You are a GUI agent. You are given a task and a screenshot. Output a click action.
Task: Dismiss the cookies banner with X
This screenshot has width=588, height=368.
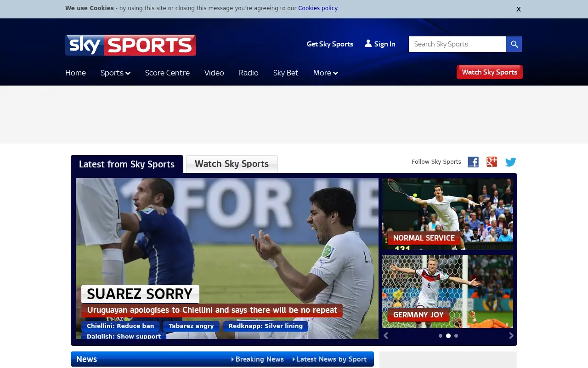[x=519, y=9]
